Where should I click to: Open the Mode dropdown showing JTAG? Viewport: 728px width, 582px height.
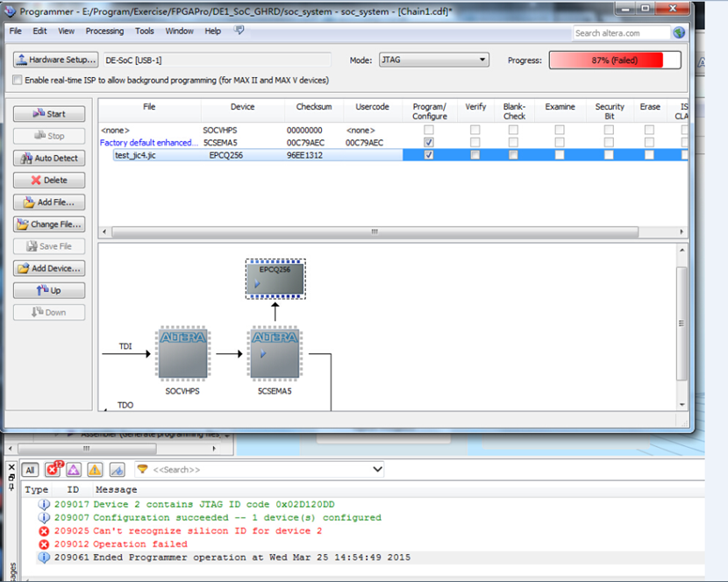(x=433, y=60)
